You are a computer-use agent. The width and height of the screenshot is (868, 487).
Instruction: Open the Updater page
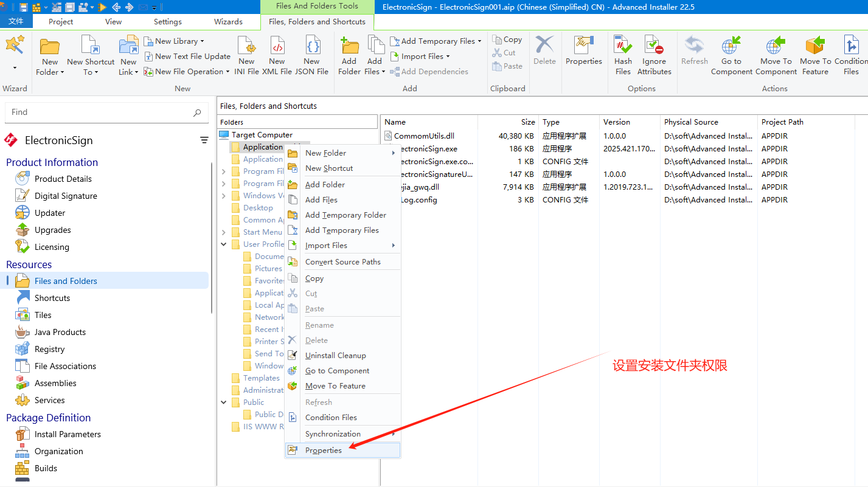pyautogui.click(x=49, y=213)
